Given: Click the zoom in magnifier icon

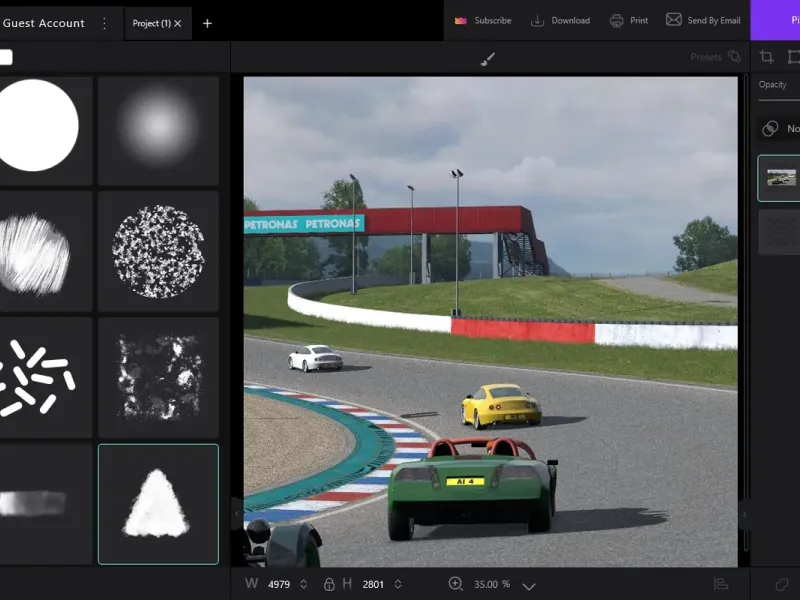Looking at the screenshot, I should [x=456, y=584].
